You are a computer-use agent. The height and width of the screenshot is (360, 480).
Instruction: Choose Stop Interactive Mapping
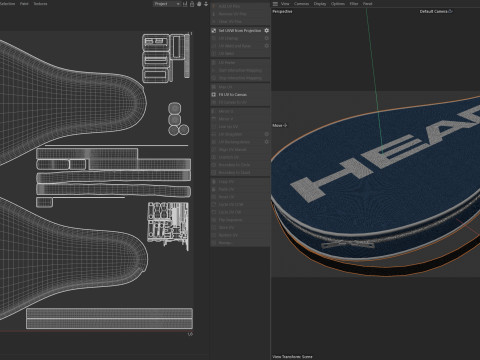[240, 78]
